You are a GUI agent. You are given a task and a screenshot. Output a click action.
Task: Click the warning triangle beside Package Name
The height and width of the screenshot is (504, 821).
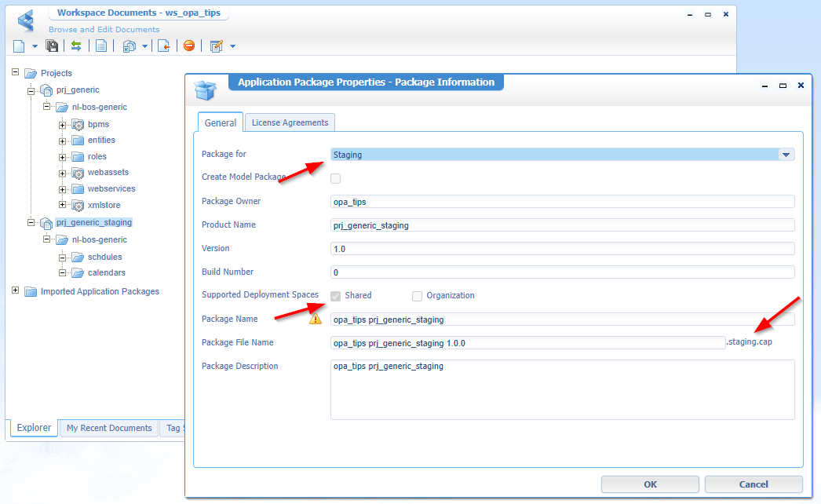click(316, 320)
